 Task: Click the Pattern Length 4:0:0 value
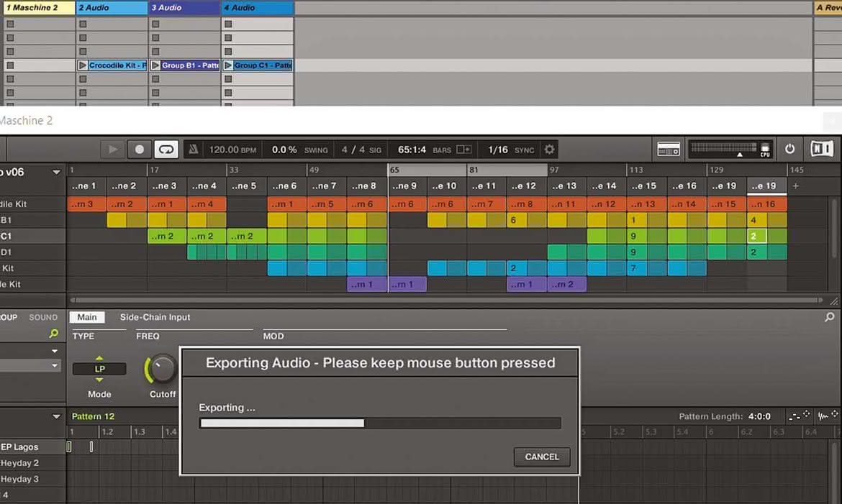point(759,416)
